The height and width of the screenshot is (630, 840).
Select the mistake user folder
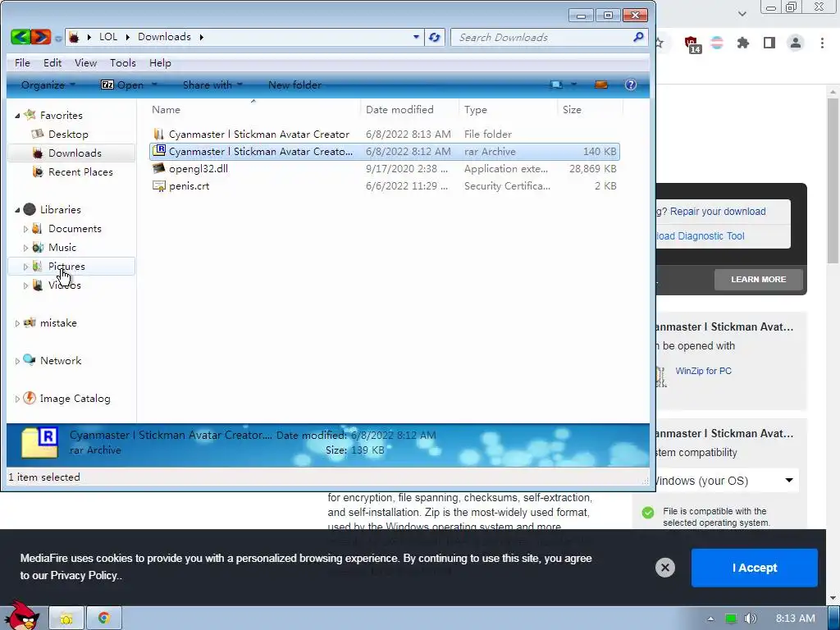58,322
